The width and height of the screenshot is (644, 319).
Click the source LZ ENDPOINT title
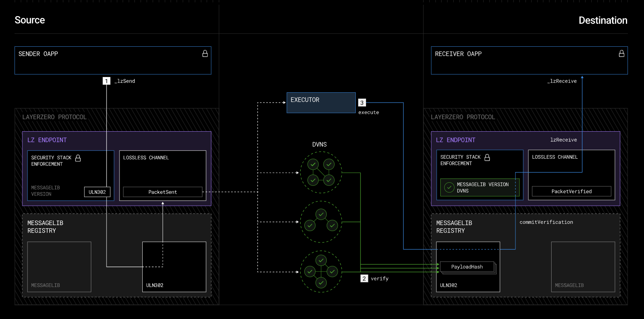47,140
